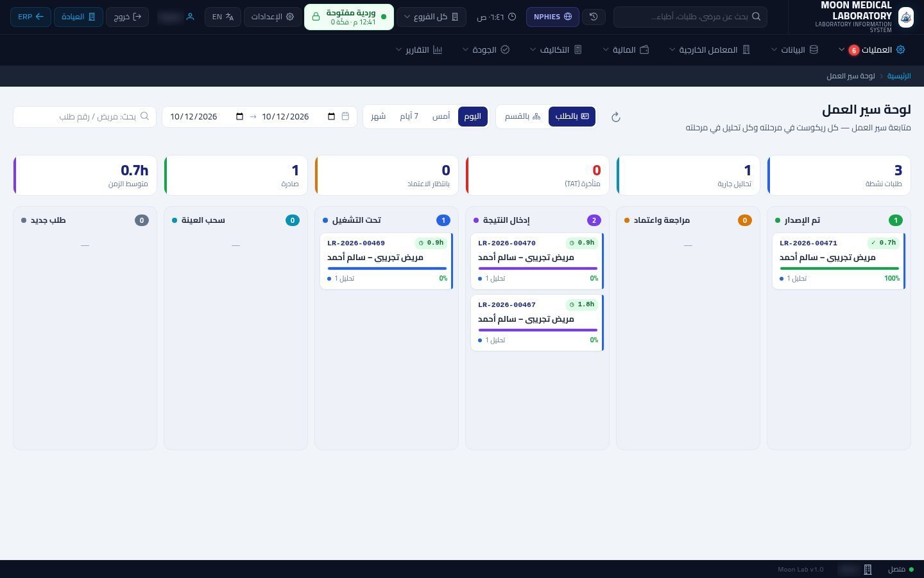The height and width of the screenshot is (578, 924).
Task: Click the patient / request number search field
Action: pos(85,116)
